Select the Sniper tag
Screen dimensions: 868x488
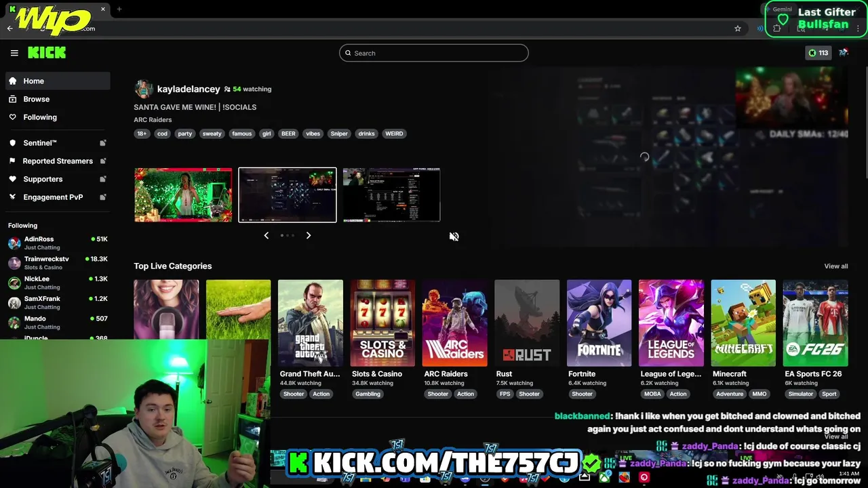pyautogui.click(x=339, y=134)
